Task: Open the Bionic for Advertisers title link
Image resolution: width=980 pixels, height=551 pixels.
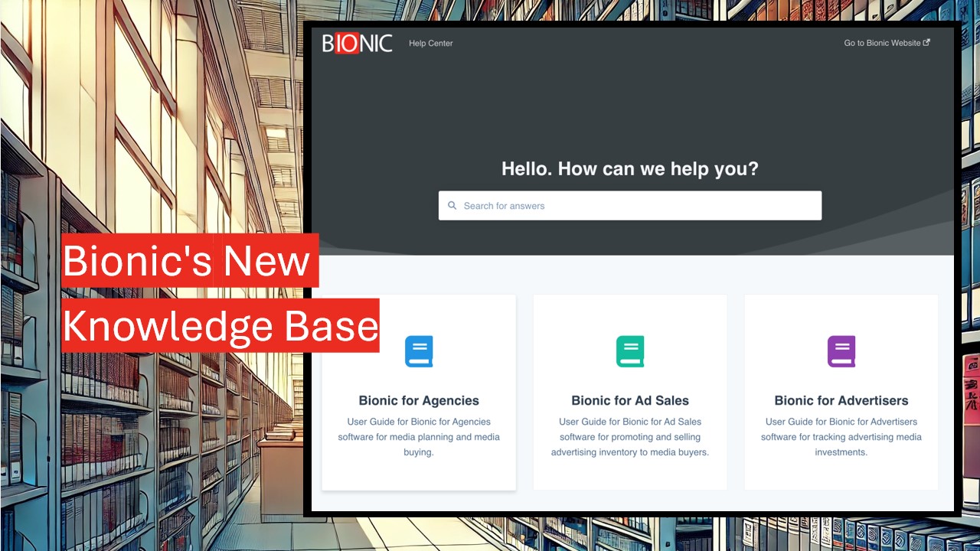Action: tap(841, 400)
